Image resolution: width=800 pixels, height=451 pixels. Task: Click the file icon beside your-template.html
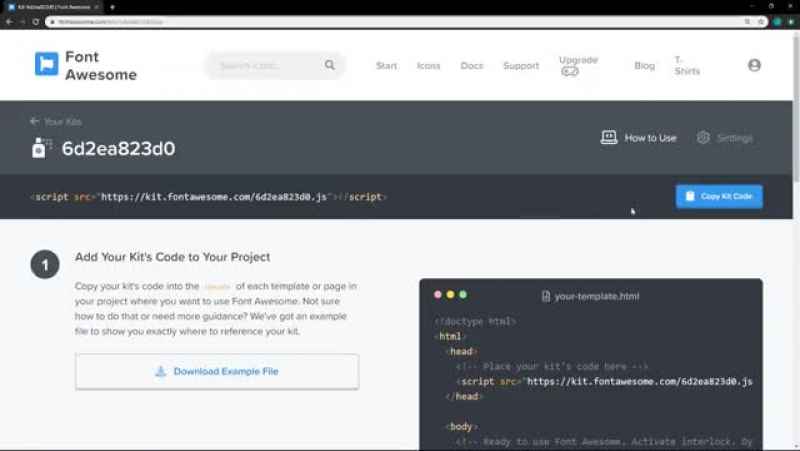point(546,296)
